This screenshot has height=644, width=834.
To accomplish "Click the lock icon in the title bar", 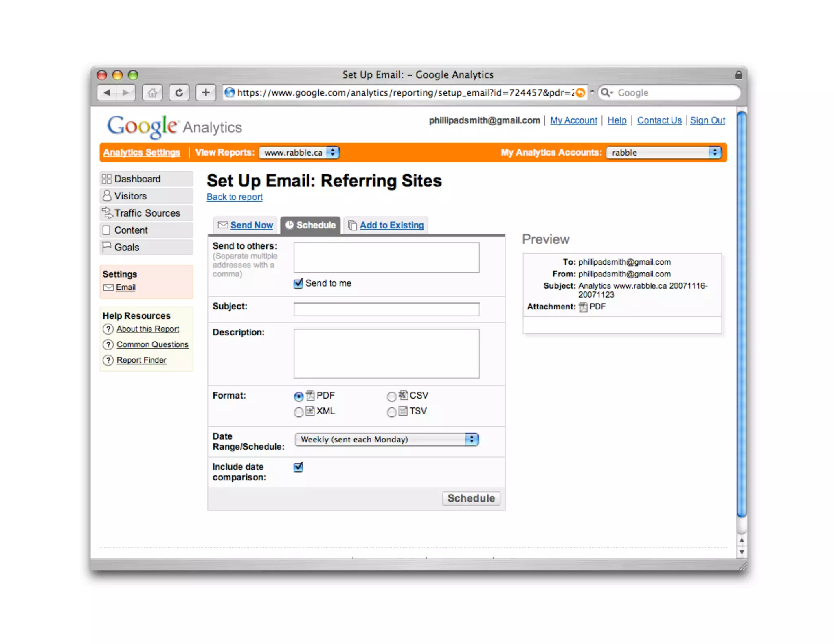I will (738, 75).
